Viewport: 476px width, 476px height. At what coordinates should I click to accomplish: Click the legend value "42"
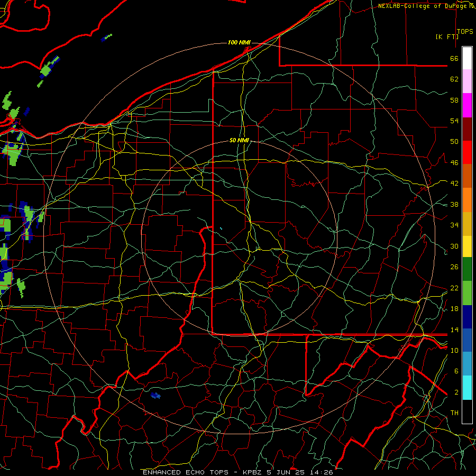pyautogui.click(x=454, y=184)
